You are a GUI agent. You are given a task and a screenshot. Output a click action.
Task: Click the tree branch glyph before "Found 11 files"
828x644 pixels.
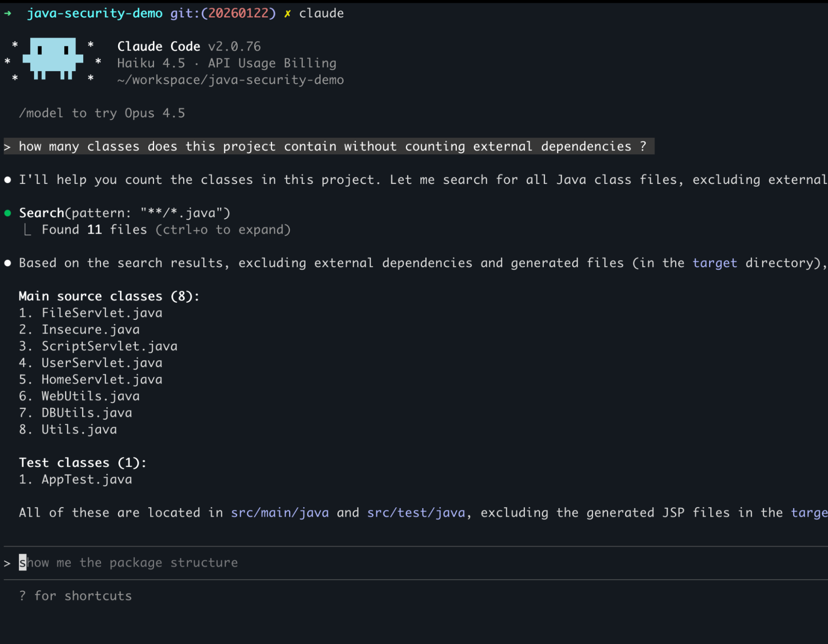pyautogui.click(x=27, y=230)
